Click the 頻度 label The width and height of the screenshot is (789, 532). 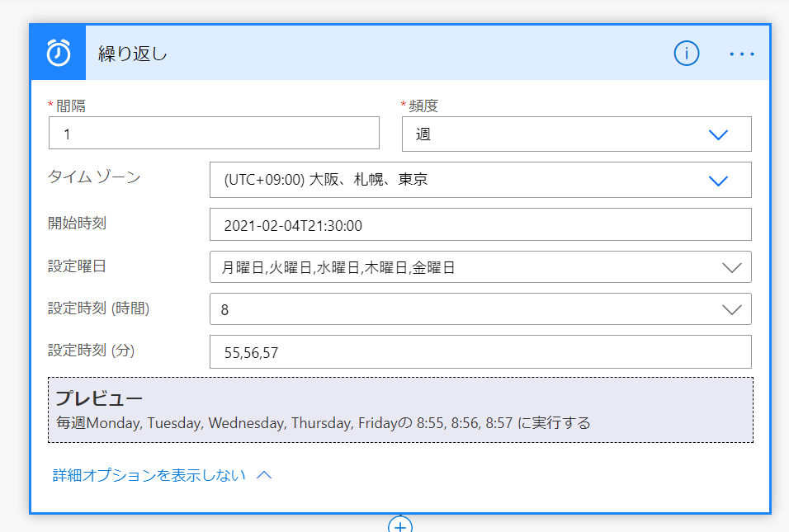pyautogui.click(x=423, y=106)
